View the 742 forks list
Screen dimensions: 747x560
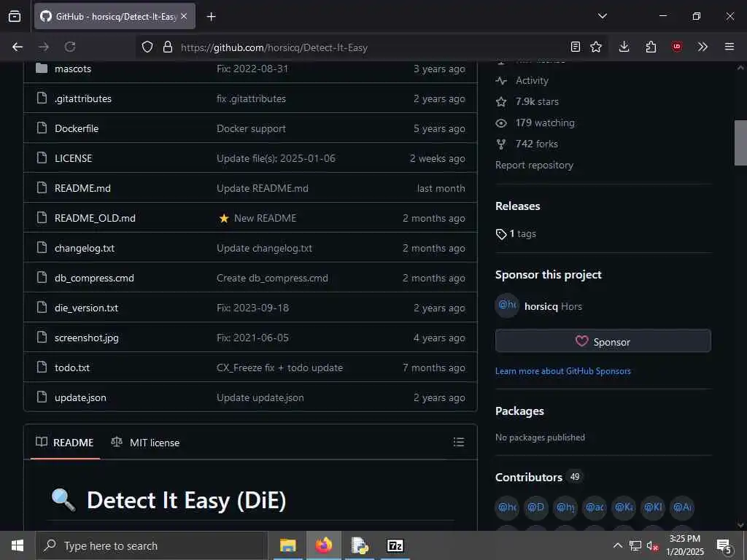pyautogui.click(x=536, y=144)
